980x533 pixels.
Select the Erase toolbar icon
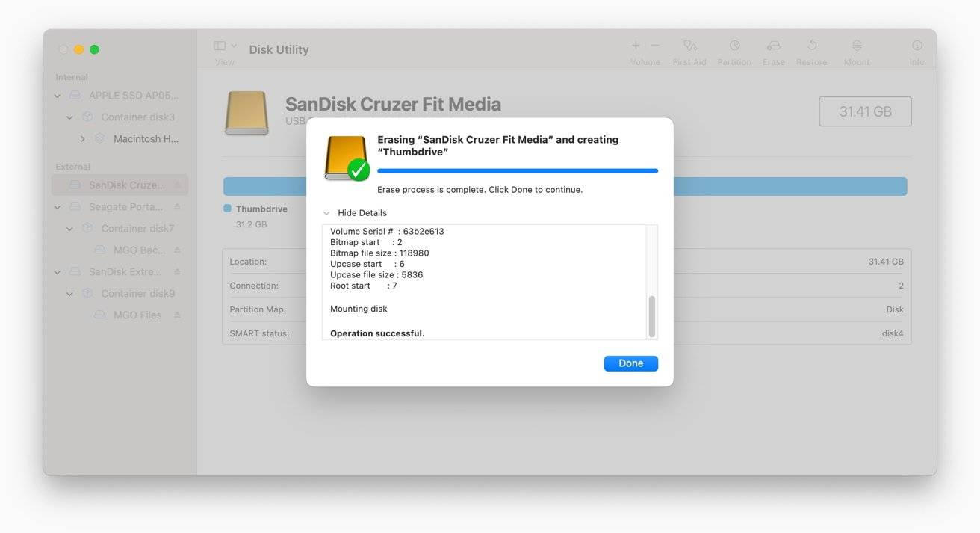tap(773, 45)
